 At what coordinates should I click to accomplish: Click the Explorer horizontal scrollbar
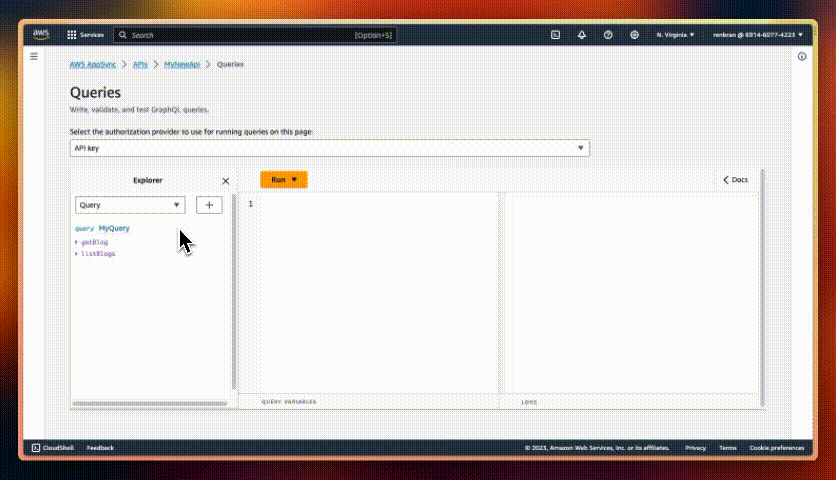[150, 404]
